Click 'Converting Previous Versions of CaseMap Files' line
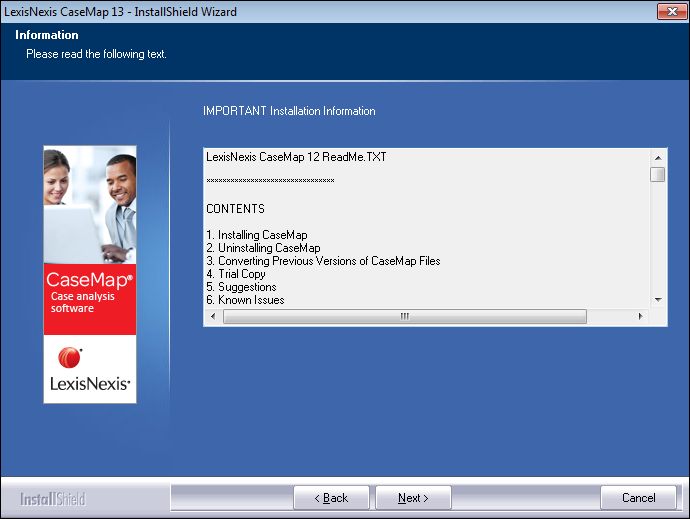Image resolution: width=690 pixels, height=519 pixels. (323, 261)
